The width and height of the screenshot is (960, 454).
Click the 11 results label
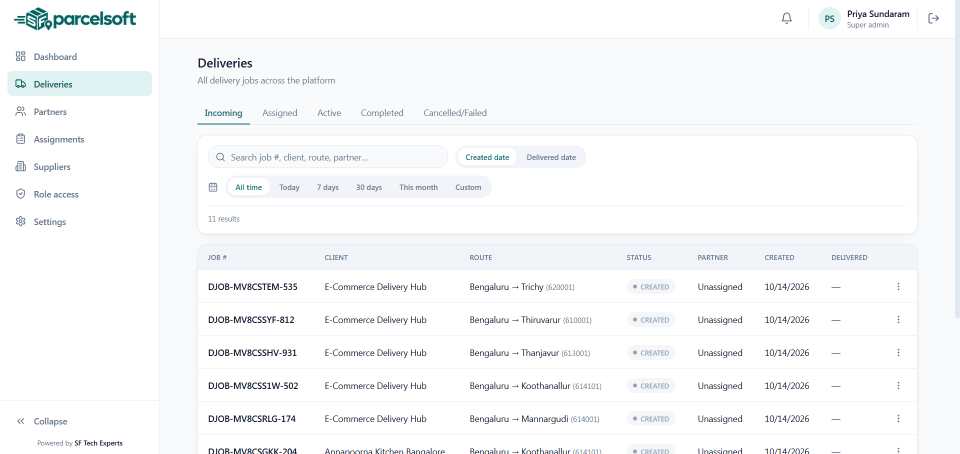[x=224, y=218]
